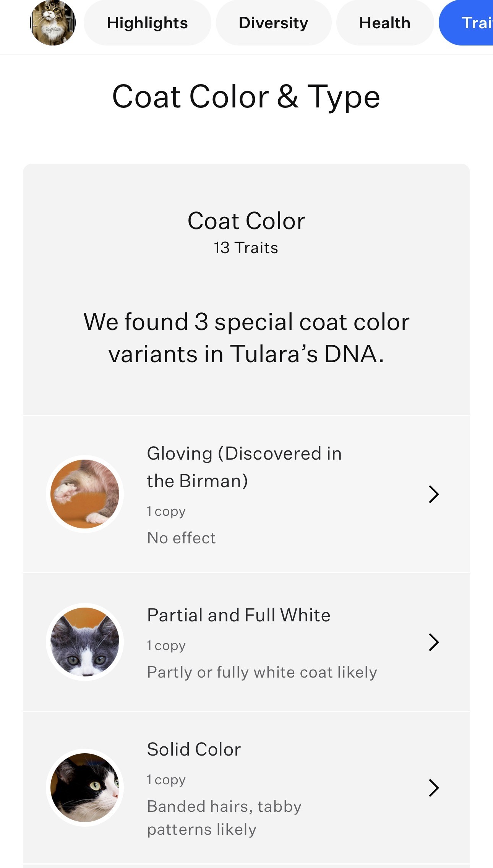Click the 'No effect' Gloving result text

pyautogui.click(x=182, y=538)
